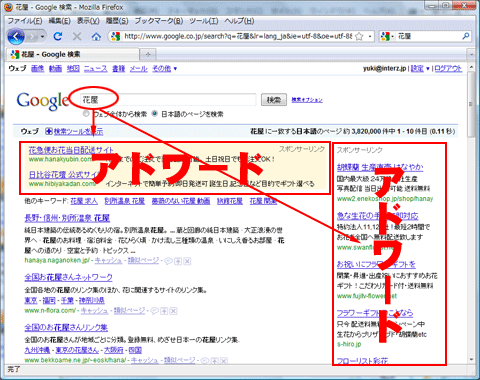Click the Forward navigation arrow
Image resolution: width=480 pixels, height=380 pixels.
[32, 37]
